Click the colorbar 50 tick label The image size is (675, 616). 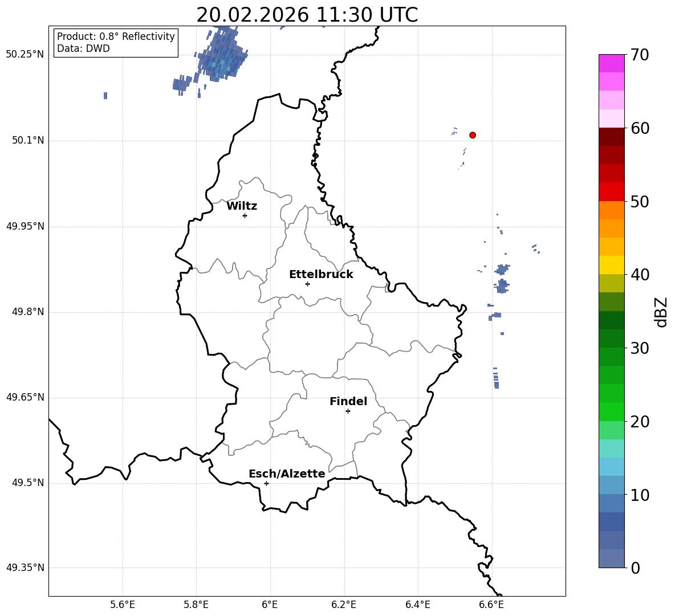tap(640, 202)
